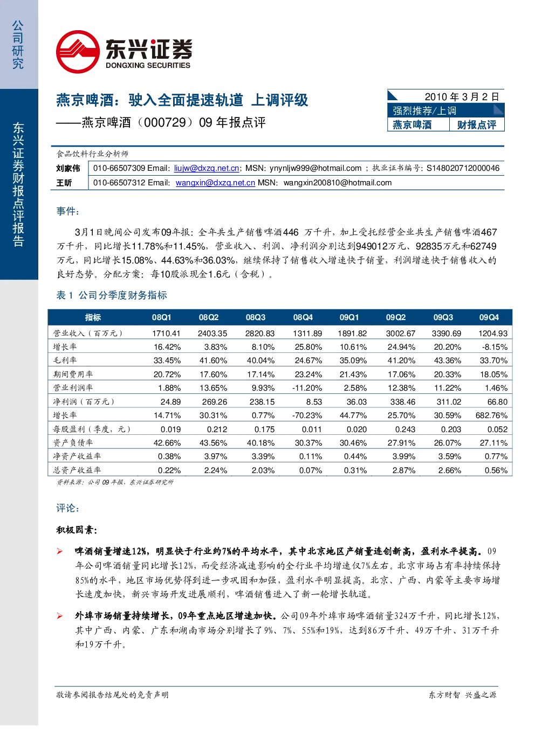Select the 09Q2 column header
This screenshot has width=535, height=756.
click(396, 317)
